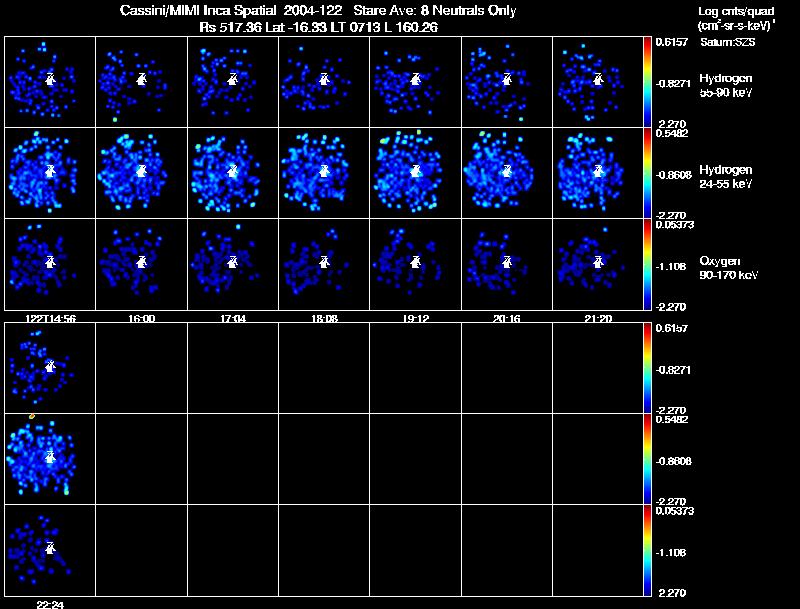Click the Saturn marker in the Hydrogen 24-55 keV panel at 22:24
The width and height of the screenshot is (800, 609).
[50, 456]
